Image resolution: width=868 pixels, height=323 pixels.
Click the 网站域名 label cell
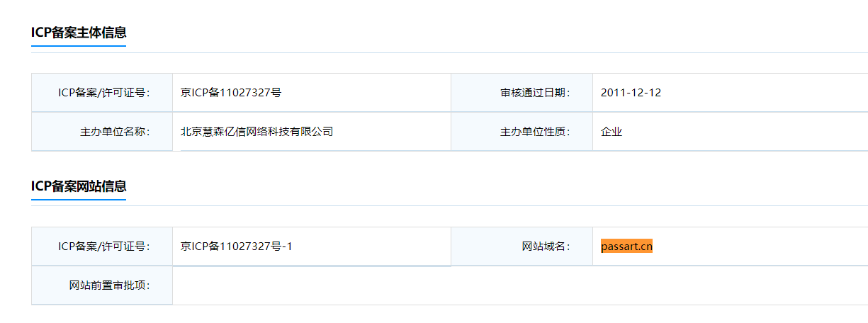(x=546, y=246)
